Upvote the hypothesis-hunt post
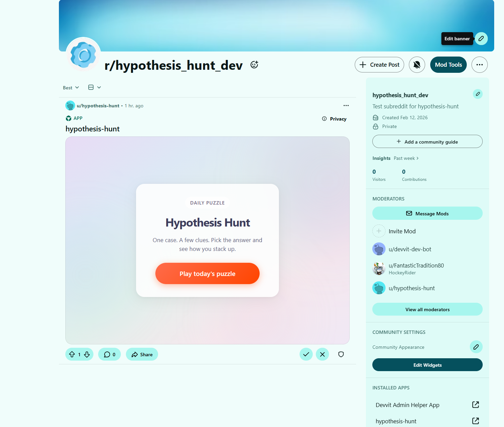This screenshot has height=427, width=504. point(72,355)
